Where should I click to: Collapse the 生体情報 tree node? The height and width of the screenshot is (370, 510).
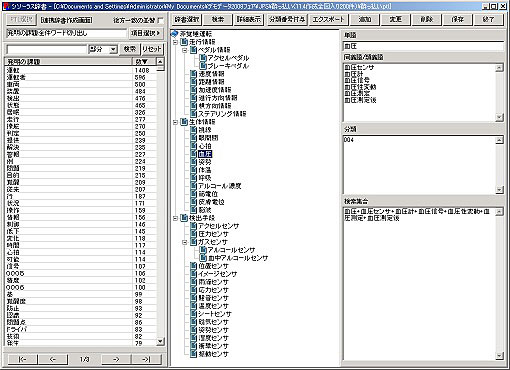175,122
